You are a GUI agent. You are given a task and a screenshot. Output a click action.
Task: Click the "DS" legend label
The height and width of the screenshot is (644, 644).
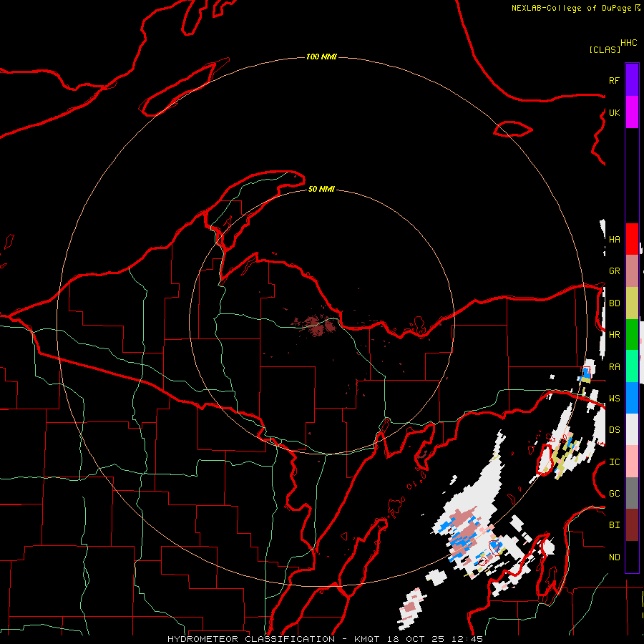pyautogui.click(x=614, y=430)
